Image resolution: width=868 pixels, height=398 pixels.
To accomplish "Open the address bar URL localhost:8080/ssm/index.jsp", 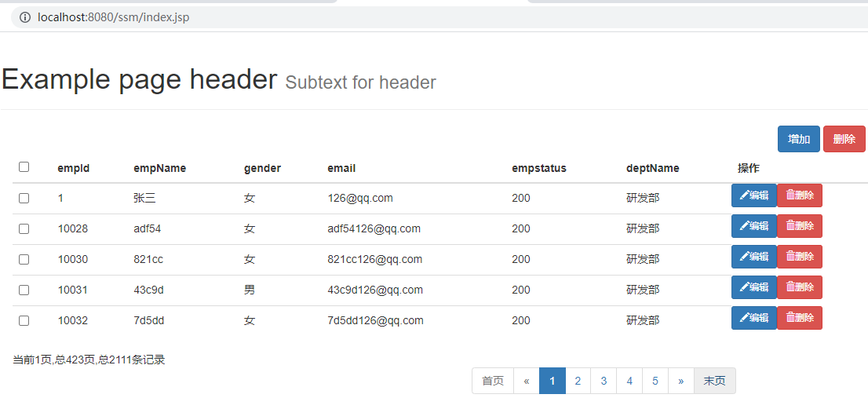I will point(114,18).
